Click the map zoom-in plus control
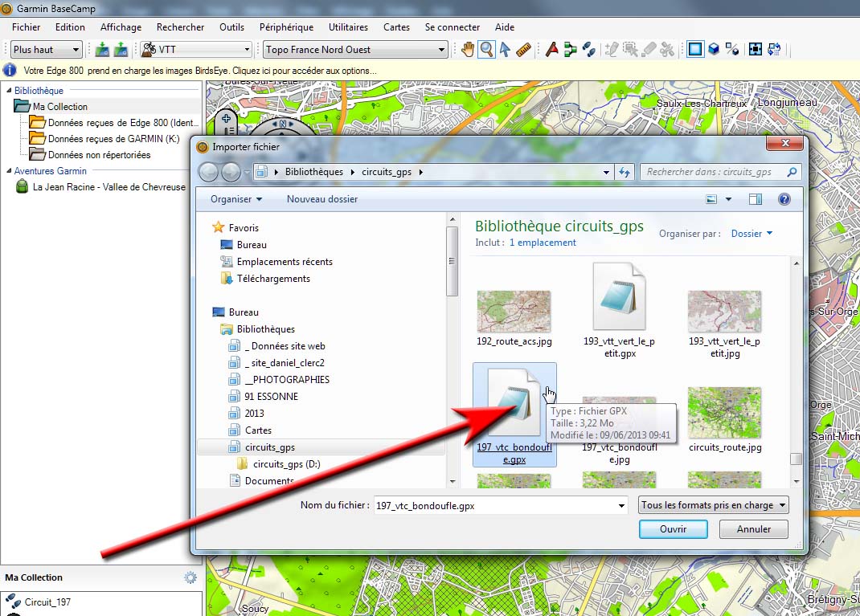860x616 pixels. 226,118
